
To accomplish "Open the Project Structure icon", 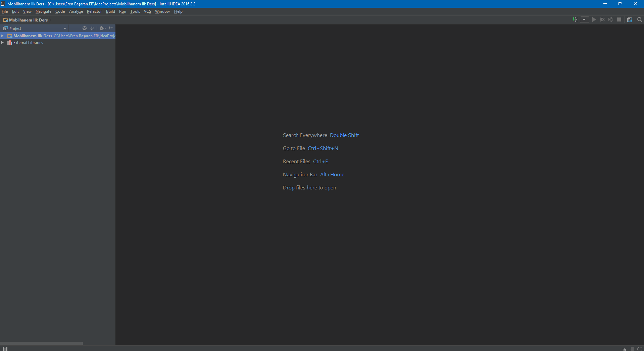I will coord(630,20).
